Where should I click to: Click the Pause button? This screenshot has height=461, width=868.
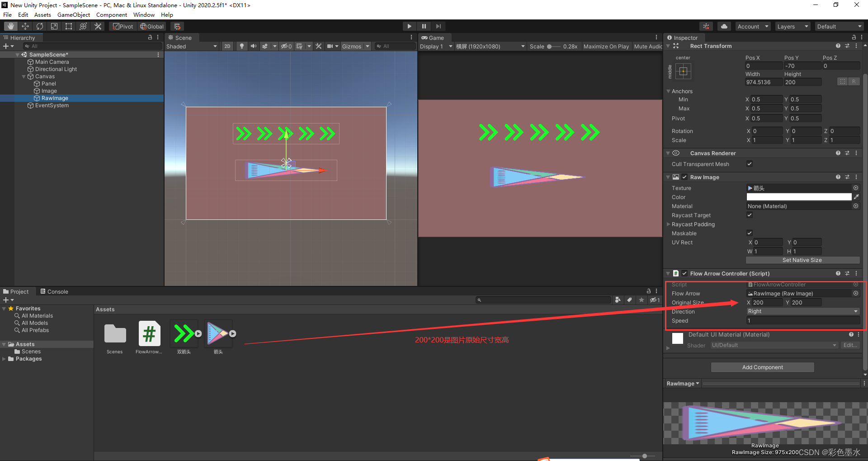click(424, 26)
